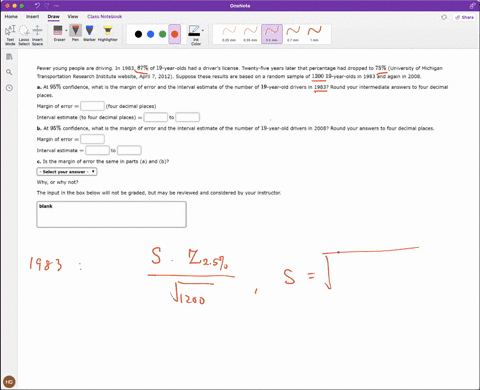Click the text box containing 'blank'
The image size is (480, 390).
pyautogui.click(x=111, y=214)
